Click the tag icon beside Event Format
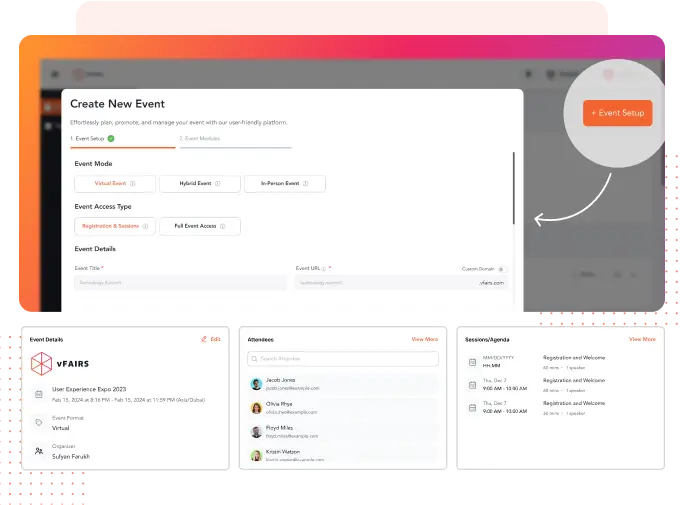 [39, 423]
